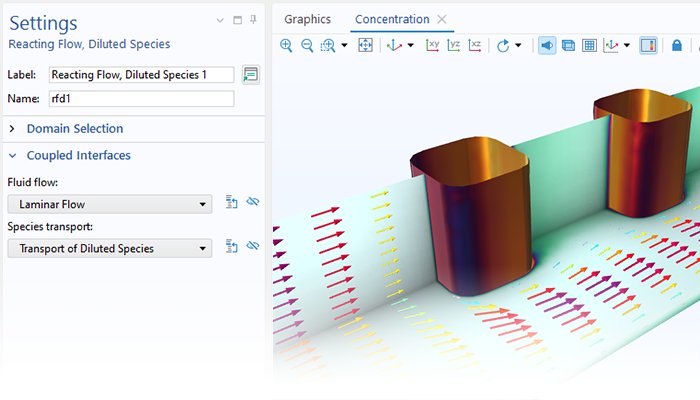Switch to the XZ plane view
The height and width of the screenshot is (400, 700).
point(475,45)
